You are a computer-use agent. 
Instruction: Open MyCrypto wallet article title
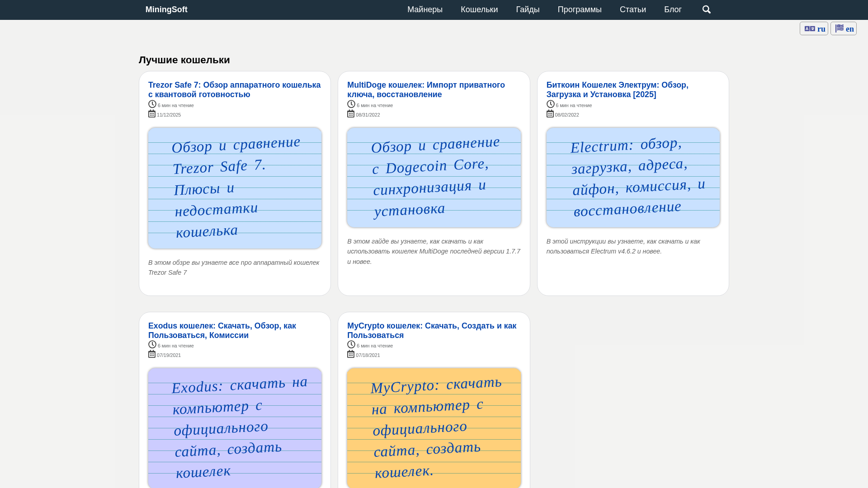click(x=432, y=330)
